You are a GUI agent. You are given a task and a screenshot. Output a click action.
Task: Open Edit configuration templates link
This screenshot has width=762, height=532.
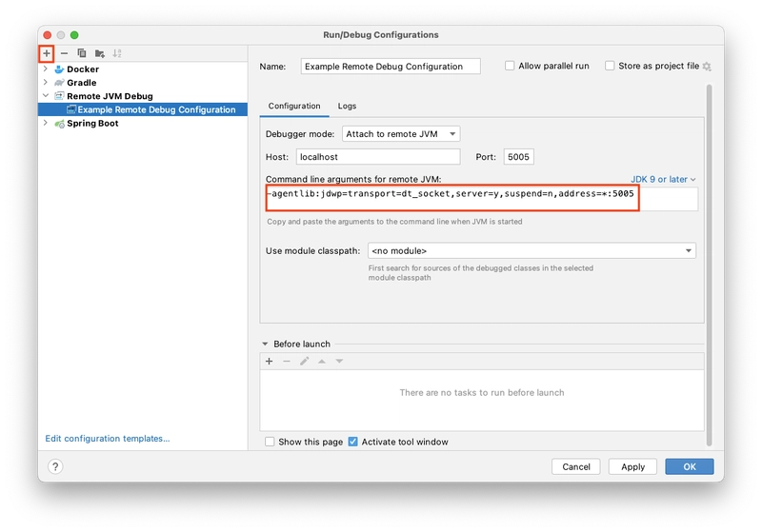pos(108,439)
